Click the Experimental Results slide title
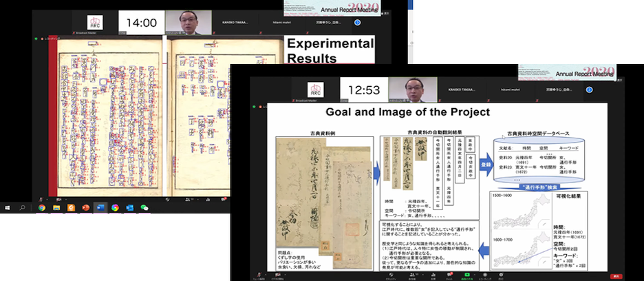Screen dimensions: 644x281 (330, 50)
